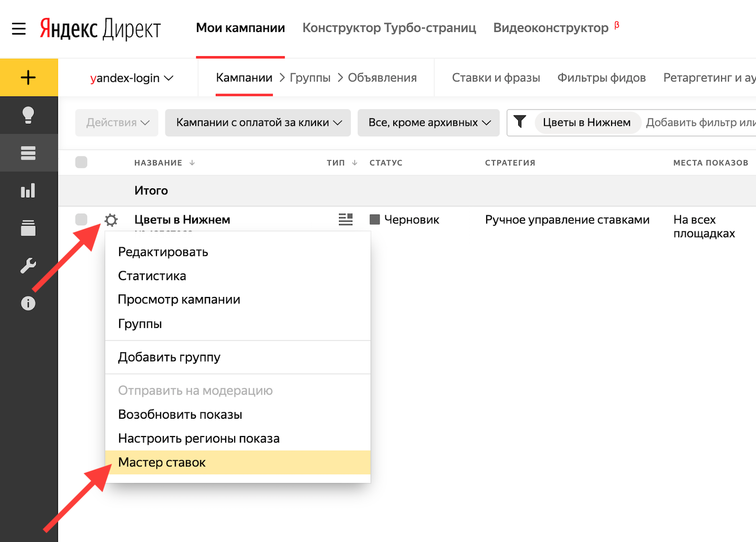Choose Добавить группу menu item
Viewport: 756px width, 542px height.
pyautogui.click(x=238, y=357)
